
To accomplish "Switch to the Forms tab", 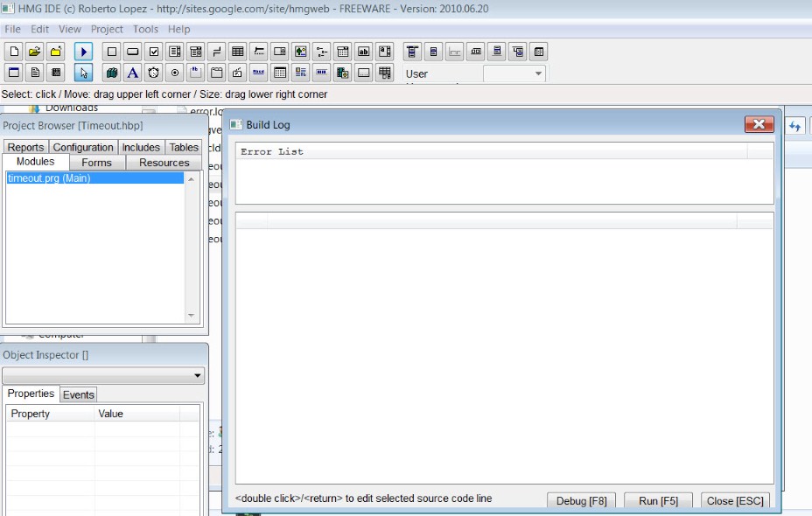I will point(96,163).
